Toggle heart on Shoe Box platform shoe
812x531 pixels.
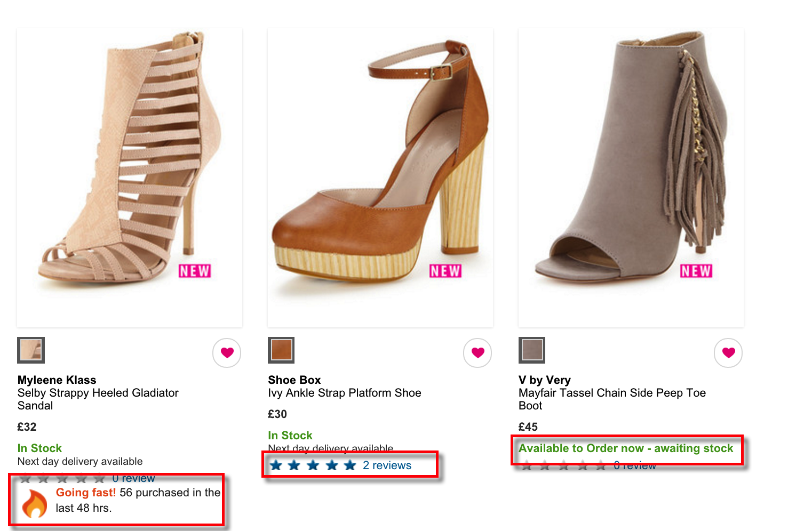tap(477, 352)
